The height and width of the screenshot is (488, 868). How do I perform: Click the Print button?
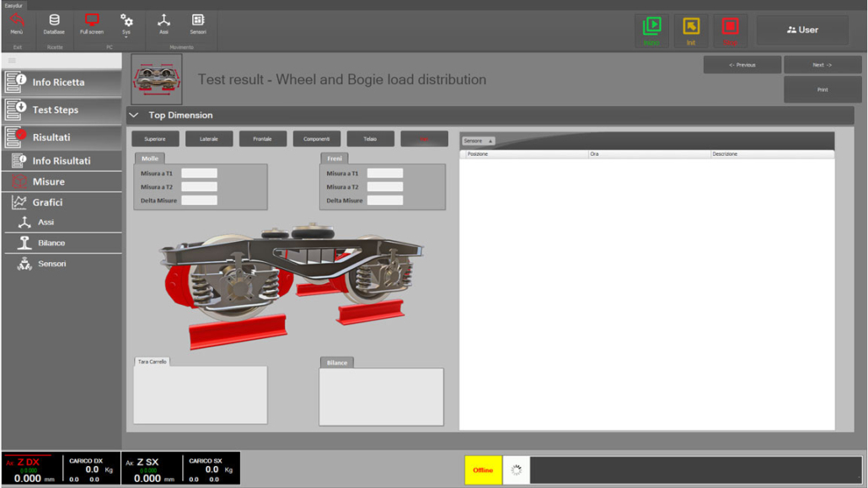point(822,89)
